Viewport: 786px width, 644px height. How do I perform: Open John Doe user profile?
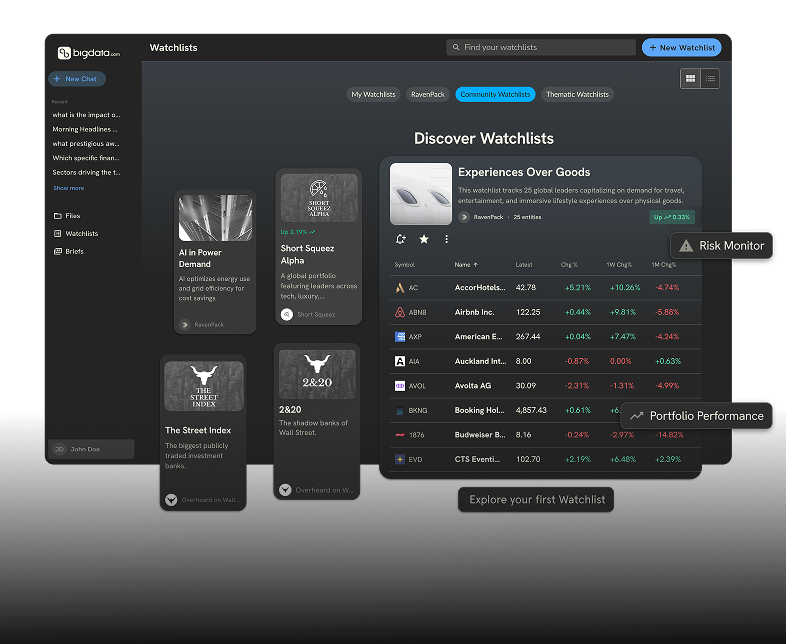[91, 449]
